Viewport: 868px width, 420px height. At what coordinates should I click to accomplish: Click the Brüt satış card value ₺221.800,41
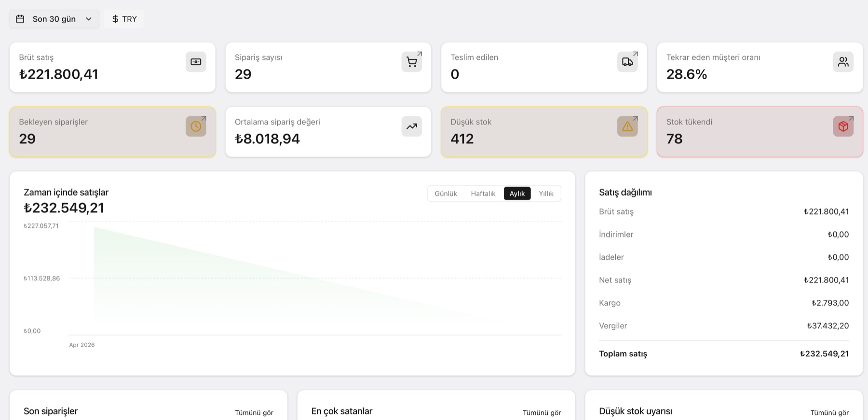pyautogui.click(x=58, y=74)
